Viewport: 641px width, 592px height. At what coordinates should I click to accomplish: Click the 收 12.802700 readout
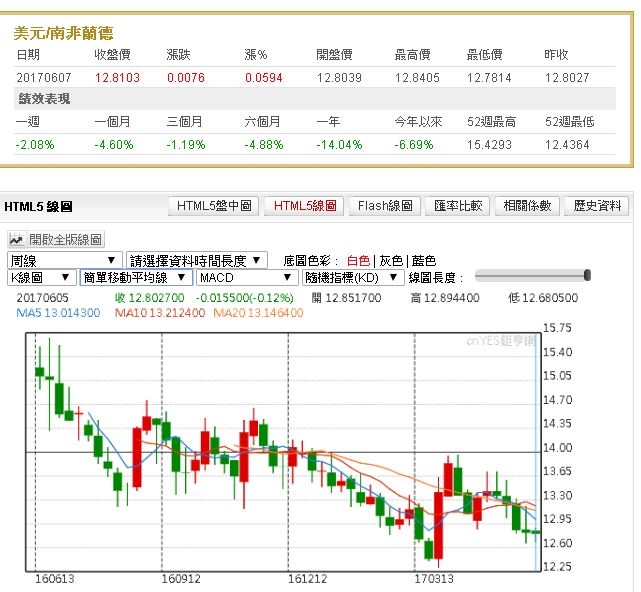point(150,298)
